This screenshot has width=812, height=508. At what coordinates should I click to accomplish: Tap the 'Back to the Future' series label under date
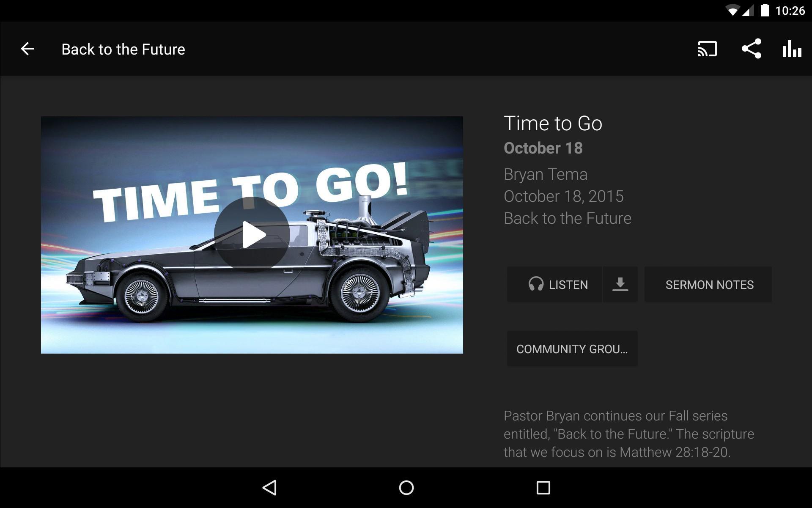click(568, 218)
